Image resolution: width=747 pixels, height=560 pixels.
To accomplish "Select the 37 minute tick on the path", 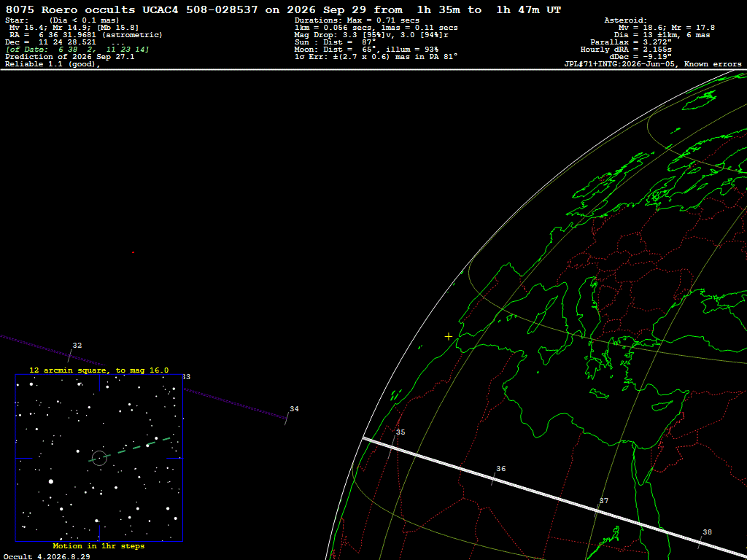I will coord(598,510).
